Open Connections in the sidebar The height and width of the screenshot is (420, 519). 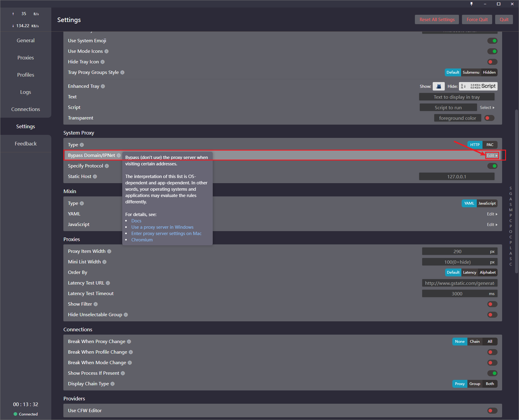26,109
